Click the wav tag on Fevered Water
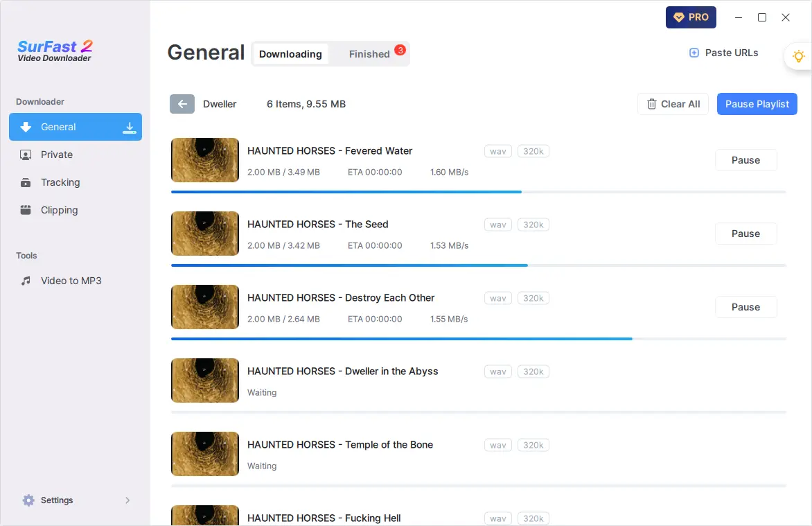This screenshot has width=812, height=526. pos(498,151)
